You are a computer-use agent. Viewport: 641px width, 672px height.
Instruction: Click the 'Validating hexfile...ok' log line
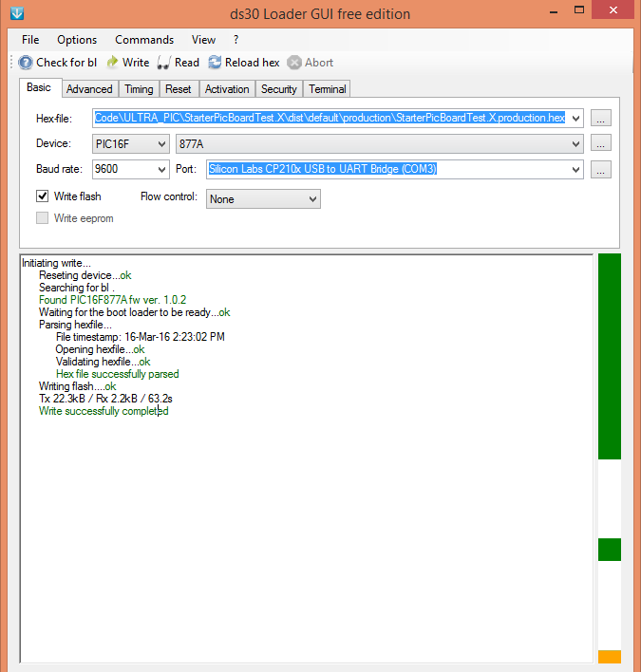104,362
